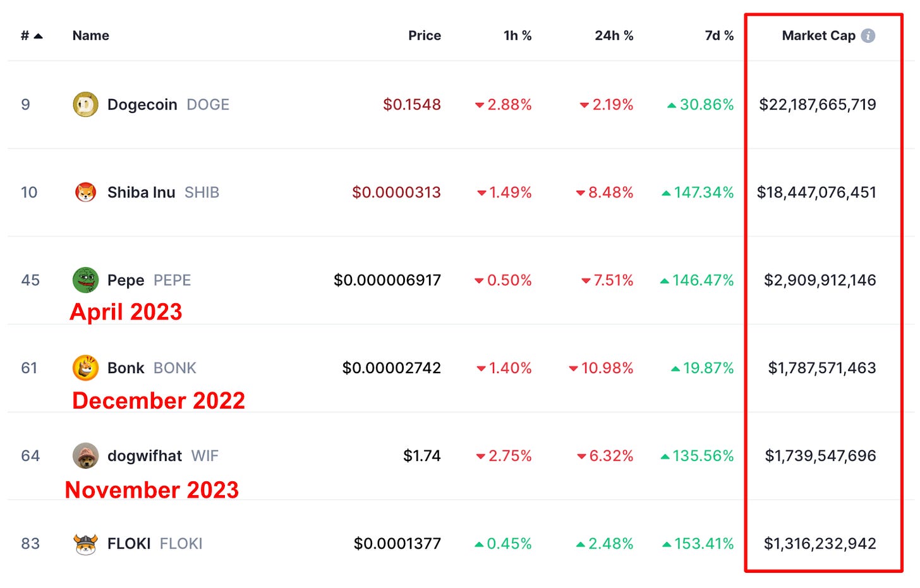Click Bonk's market cap value

(821, 368)
